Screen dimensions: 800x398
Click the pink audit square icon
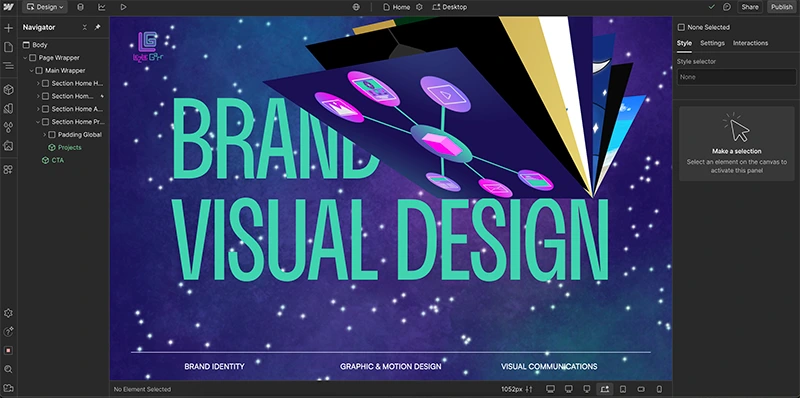point(8,351)
